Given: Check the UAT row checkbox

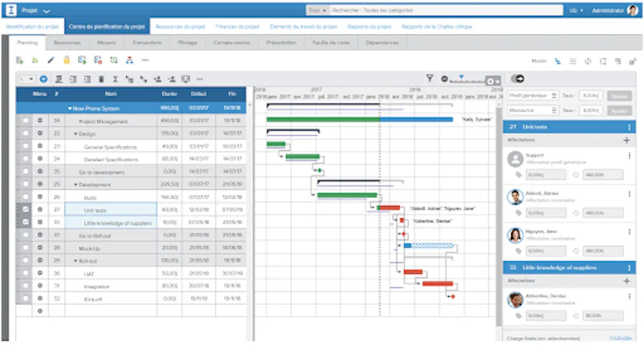Looking at the screenshot, I should [25, 272].
